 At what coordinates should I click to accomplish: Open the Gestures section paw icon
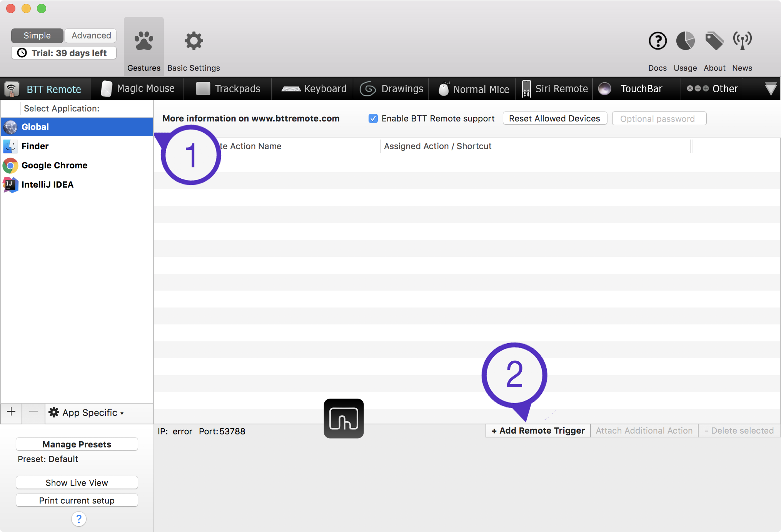(x=144, y=41)
